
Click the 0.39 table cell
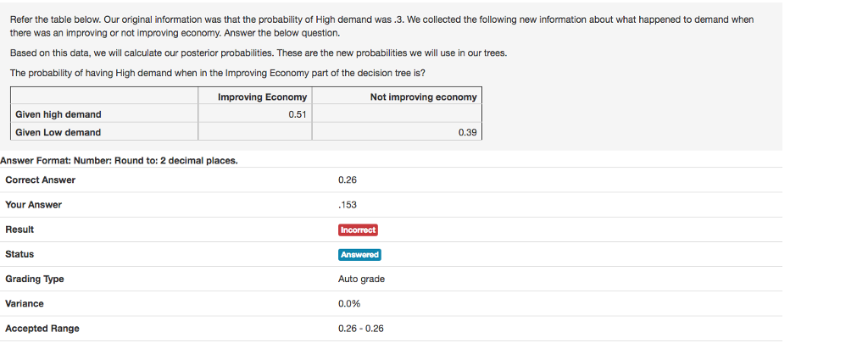[x=467, y=132]
